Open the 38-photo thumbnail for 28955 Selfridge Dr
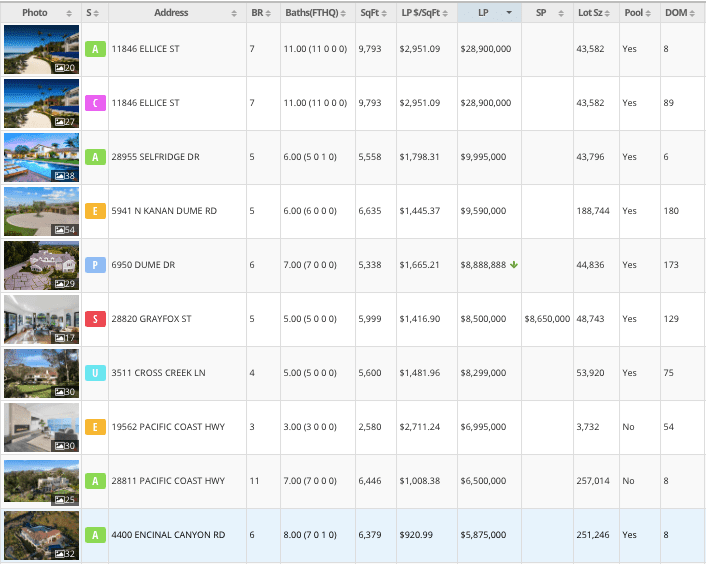706x564 pixels. tap(41, 158)
